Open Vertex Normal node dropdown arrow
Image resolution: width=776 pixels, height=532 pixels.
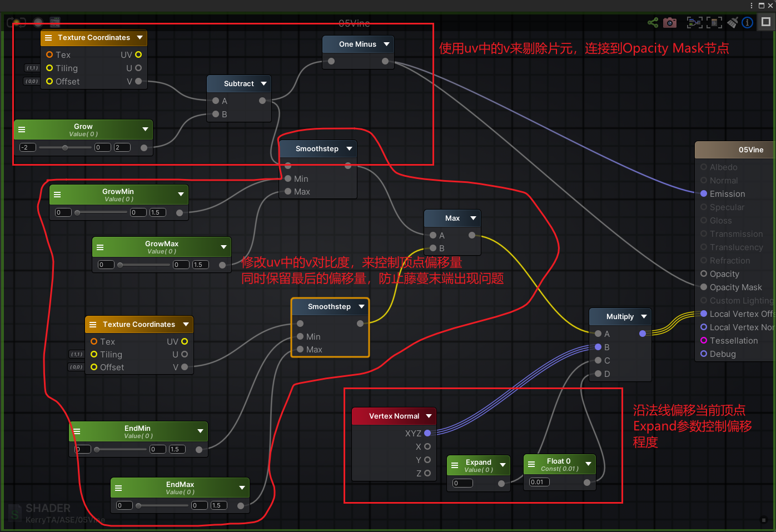click(x=429, y=416)
